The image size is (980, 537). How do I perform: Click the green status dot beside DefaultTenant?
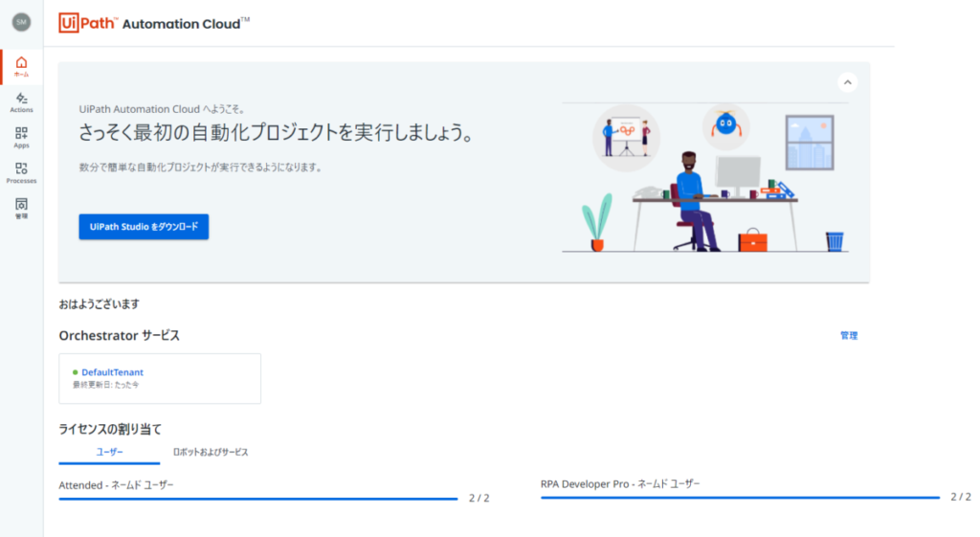tap(76, 372)
